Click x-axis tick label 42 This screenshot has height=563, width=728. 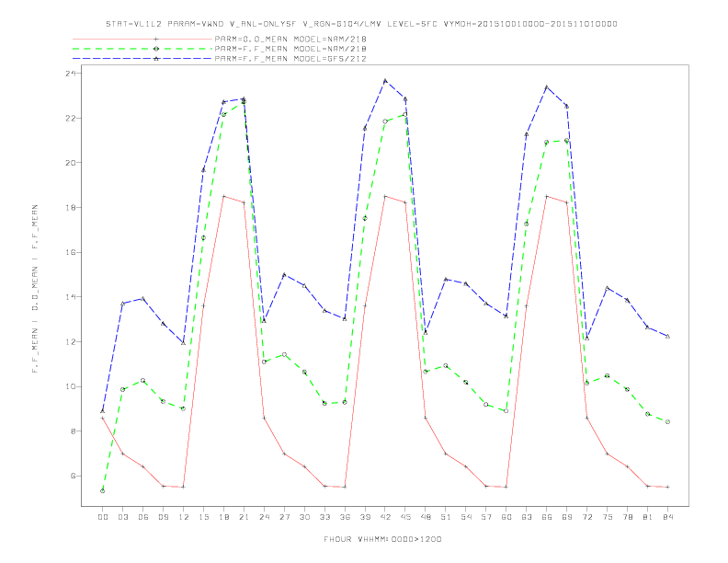(x=385, y=517)
